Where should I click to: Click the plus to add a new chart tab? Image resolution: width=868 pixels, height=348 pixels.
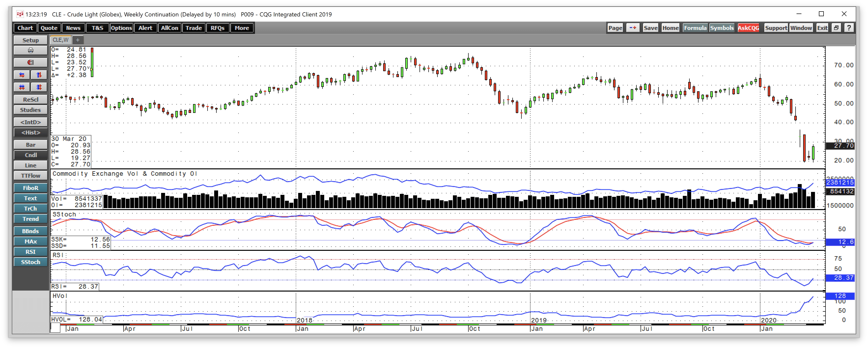78,40
